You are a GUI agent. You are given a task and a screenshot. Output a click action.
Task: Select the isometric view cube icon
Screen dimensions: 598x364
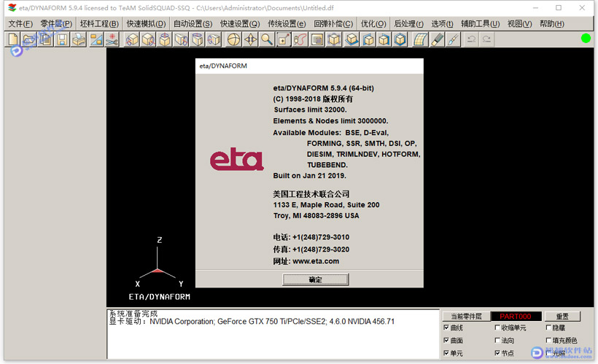(334, 39)
